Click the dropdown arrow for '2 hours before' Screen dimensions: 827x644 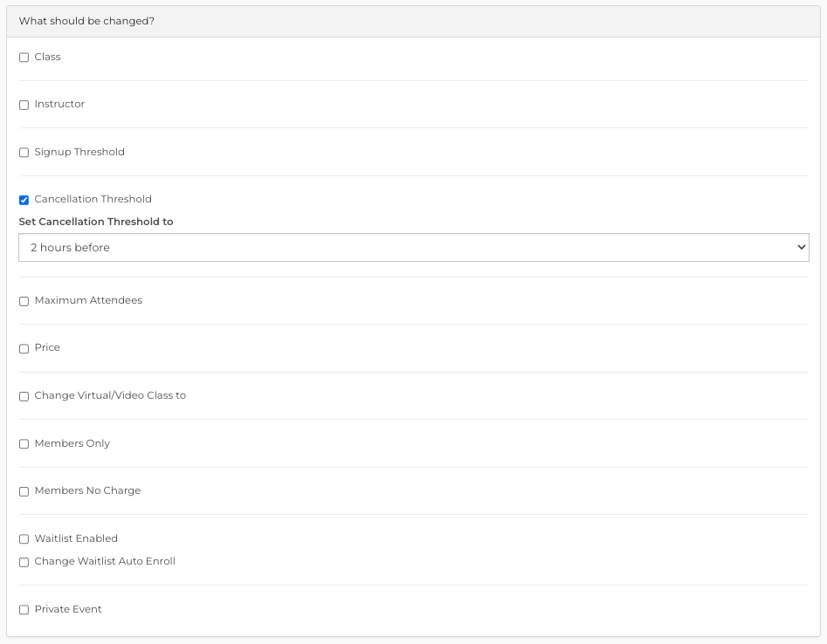coord(801,247)
